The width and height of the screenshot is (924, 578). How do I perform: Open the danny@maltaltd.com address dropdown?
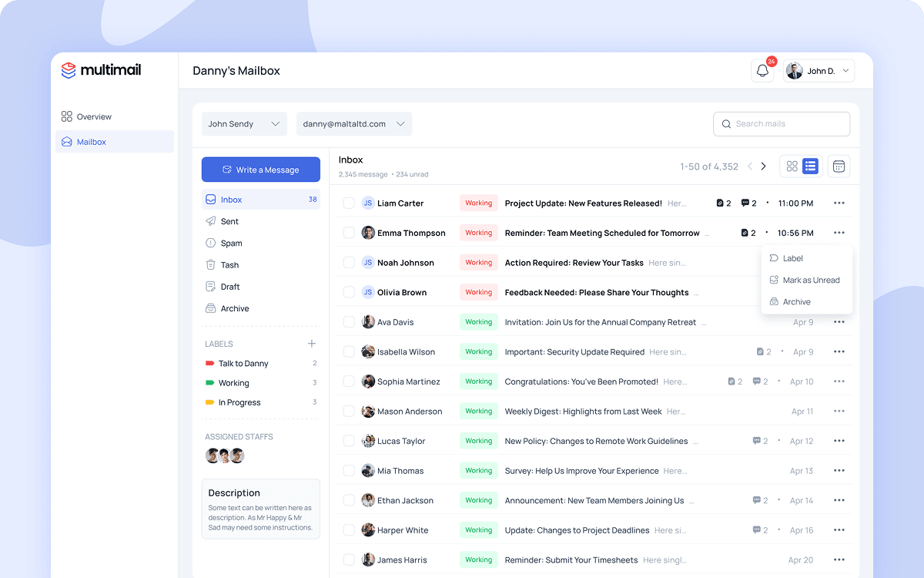(353, 123)
